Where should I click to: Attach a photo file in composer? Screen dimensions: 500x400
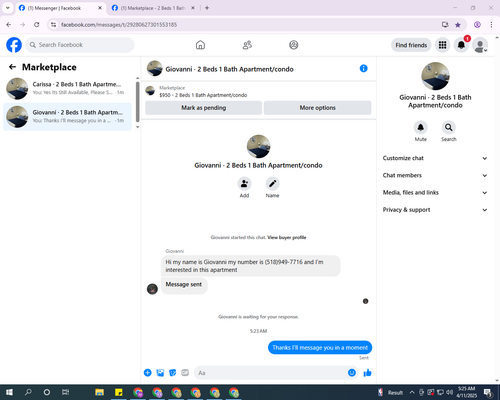point(160,373)
